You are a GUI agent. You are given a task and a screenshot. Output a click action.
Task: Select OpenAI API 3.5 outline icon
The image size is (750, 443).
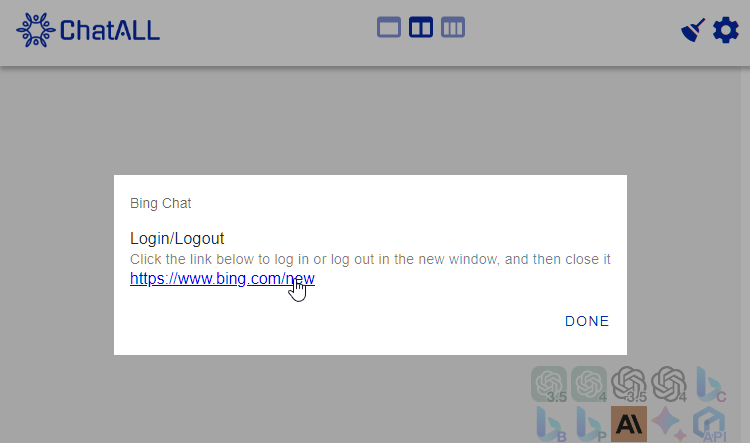(x=629, y=384)
